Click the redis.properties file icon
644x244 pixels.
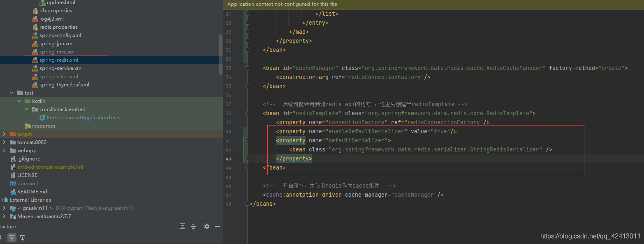click(35, 27)
